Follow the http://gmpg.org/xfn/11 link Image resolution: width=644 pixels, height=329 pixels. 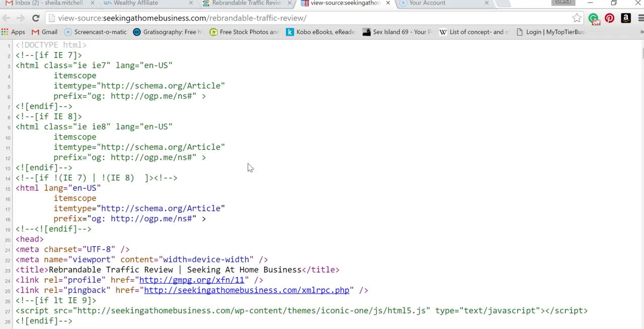click(x=192, y=280)
